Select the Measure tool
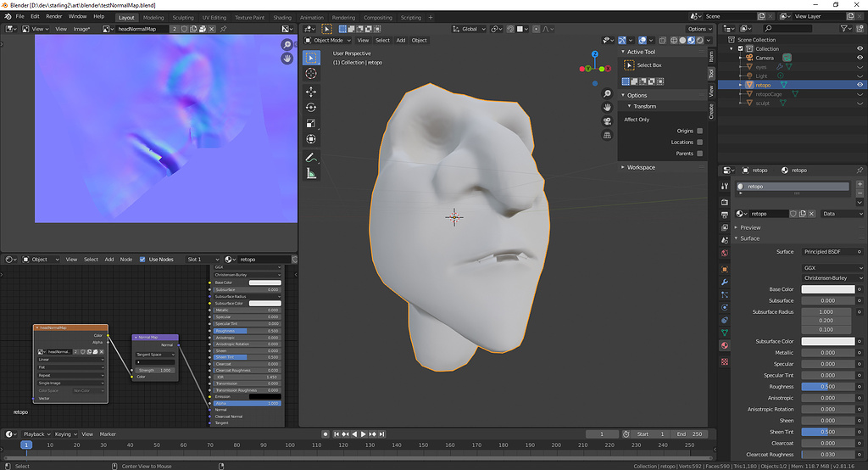 tap(311, 174)
